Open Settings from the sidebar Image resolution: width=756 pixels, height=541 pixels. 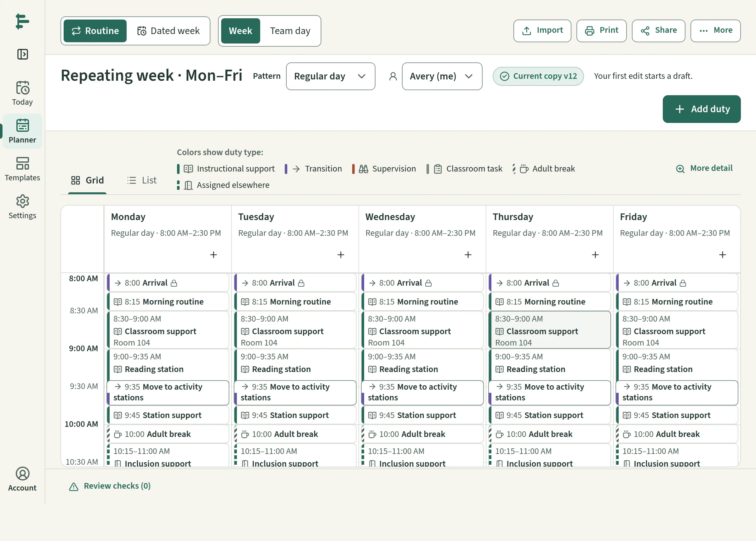pyautogui.click(x=22, y=207)
